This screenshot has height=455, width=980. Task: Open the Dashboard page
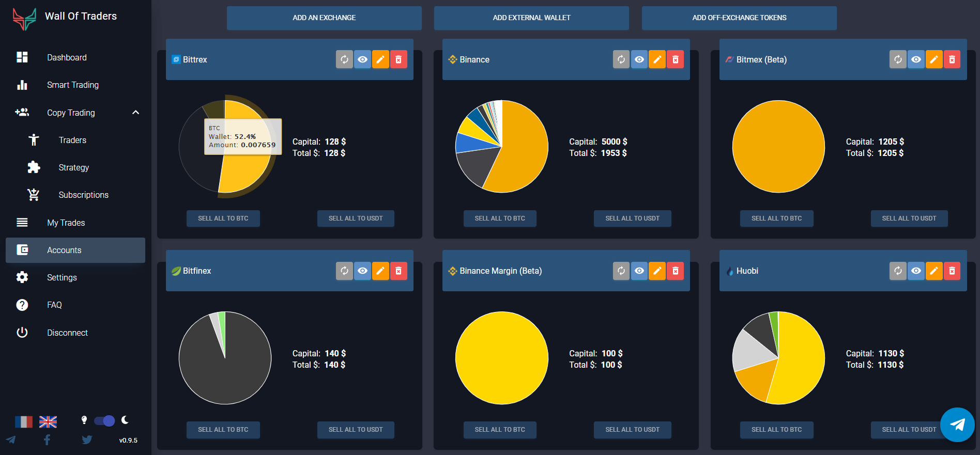(x=75, y=57)
